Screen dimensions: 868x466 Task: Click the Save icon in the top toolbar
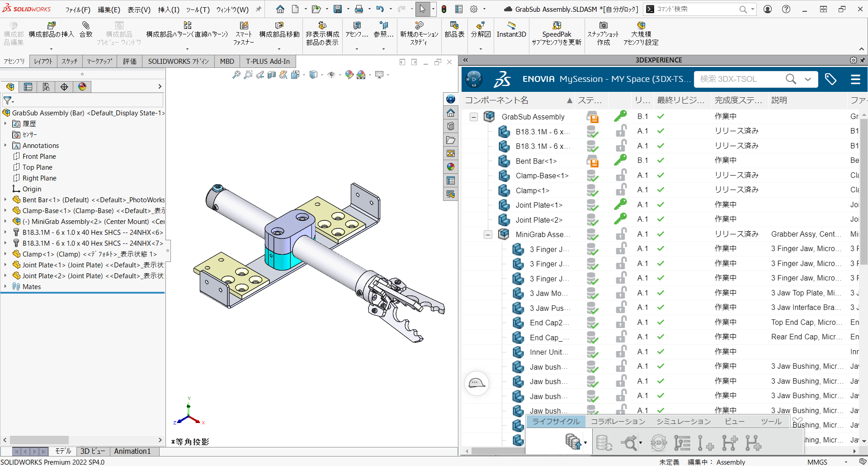338,9
